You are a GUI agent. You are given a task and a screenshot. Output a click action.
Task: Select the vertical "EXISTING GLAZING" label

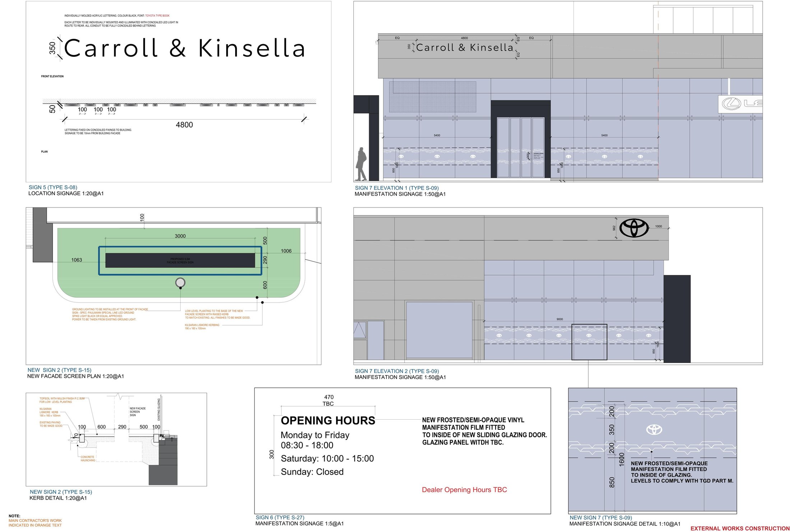click(x=159, y=410)
